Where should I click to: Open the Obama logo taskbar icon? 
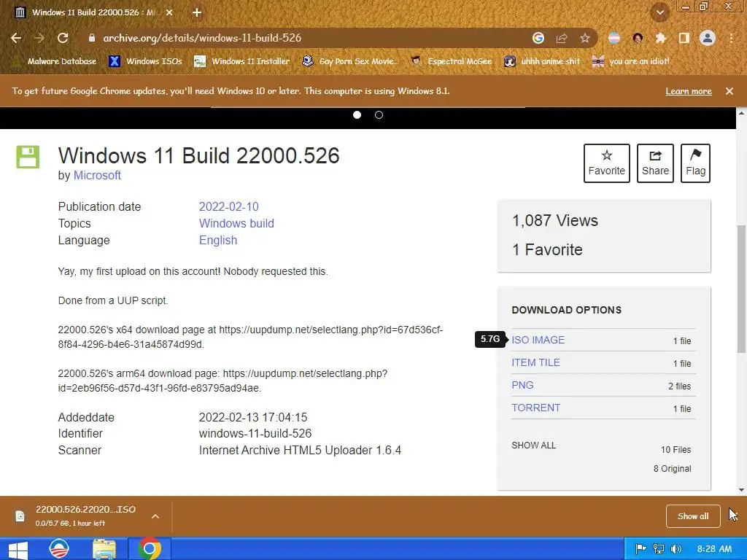[x=59, y=549]
